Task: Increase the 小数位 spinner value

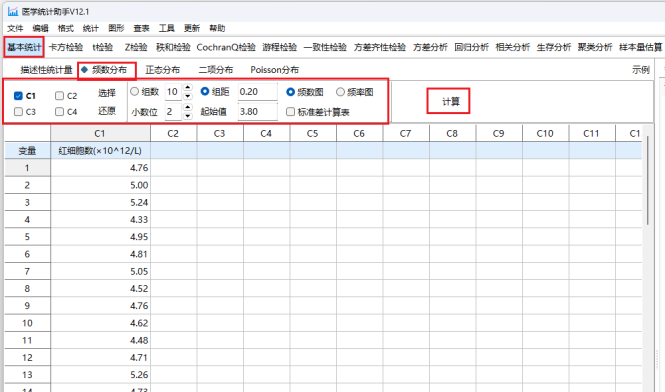Action: (188, 107)
